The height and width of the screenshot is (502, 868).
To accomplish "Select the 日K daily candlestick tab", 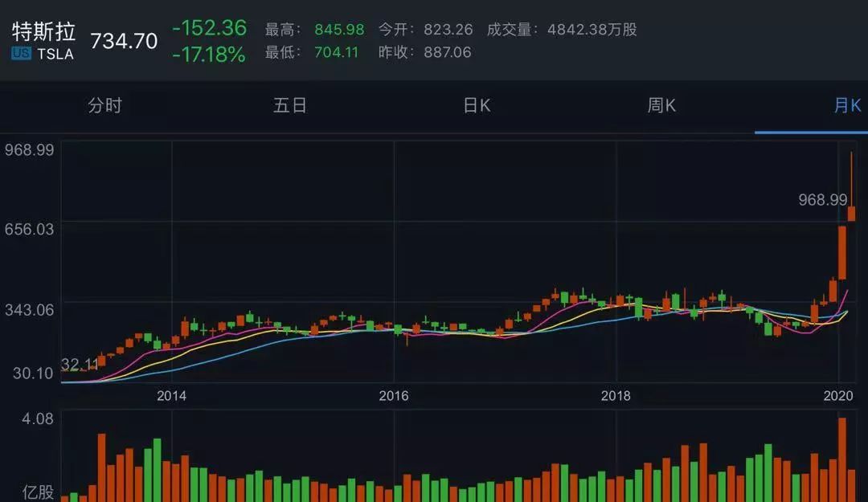I will coord(477,106).
